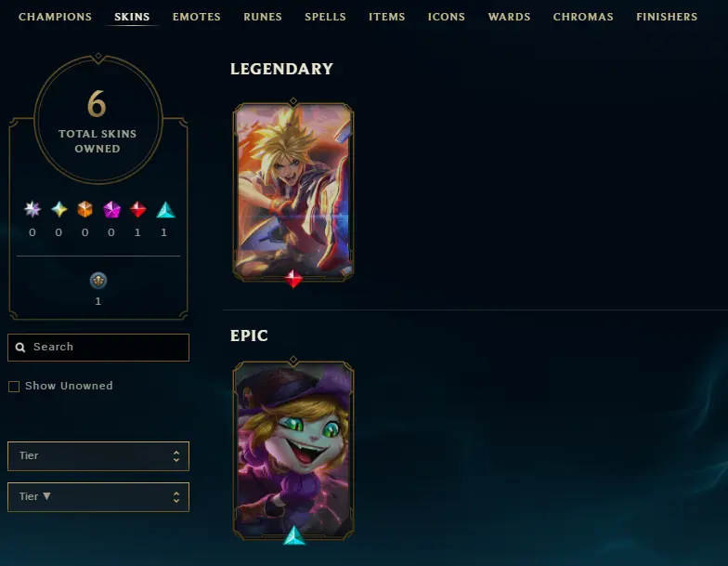Click the arrows on the first Tier dropdown
The height and width of the screenshot is (566, 728).
pyautogui.click(x=176, y=455)
